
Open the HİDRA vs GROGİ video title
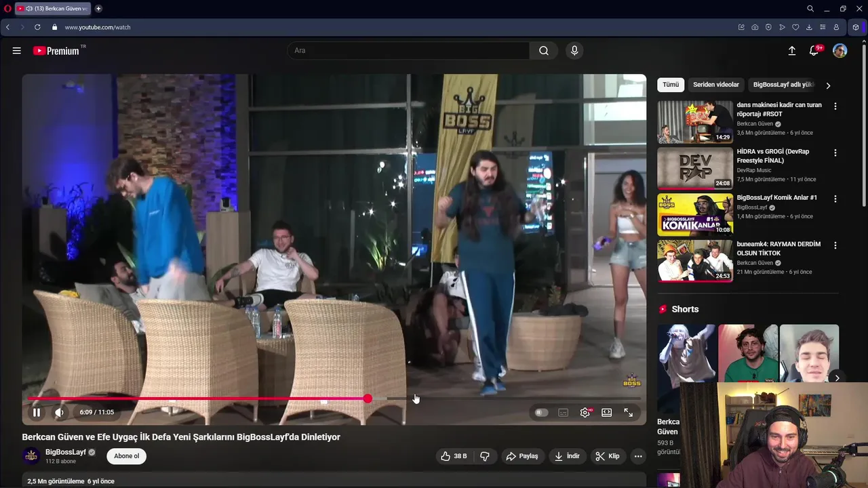coord(772,156)
